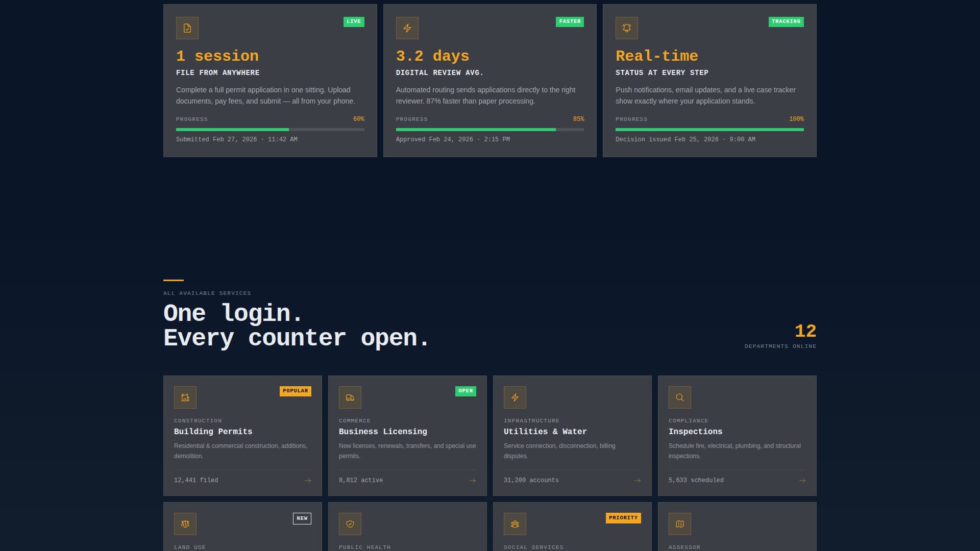The height and width of the screenshot is (551, 980).
Task: Open the Building Permits title link
Action: click(x=213, y=432)
